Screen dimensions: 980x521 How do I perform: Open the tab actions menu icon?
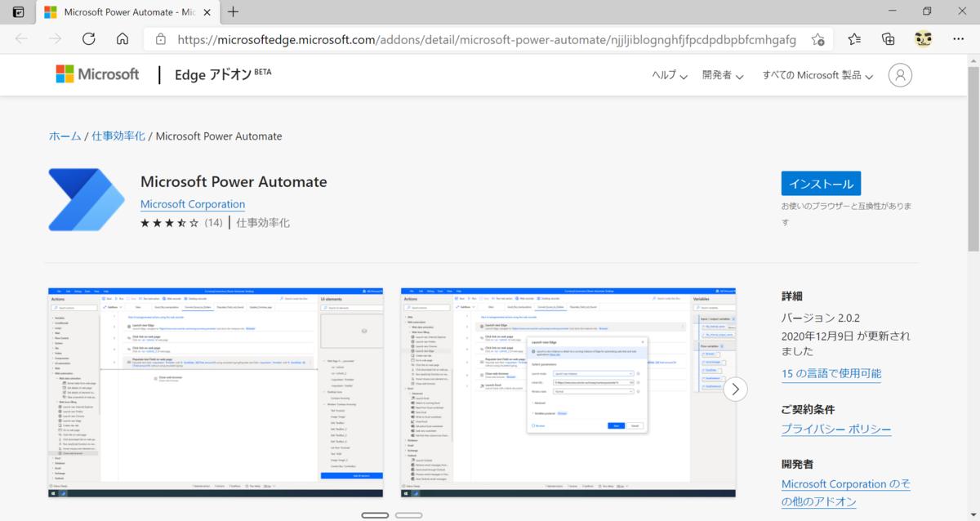tap(18, 11)
